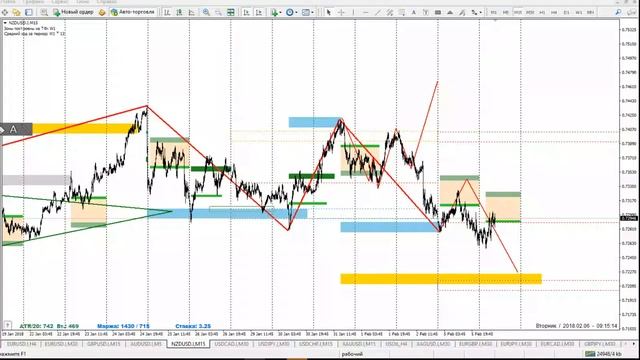Select the triangle shape tool

[450, 12]
